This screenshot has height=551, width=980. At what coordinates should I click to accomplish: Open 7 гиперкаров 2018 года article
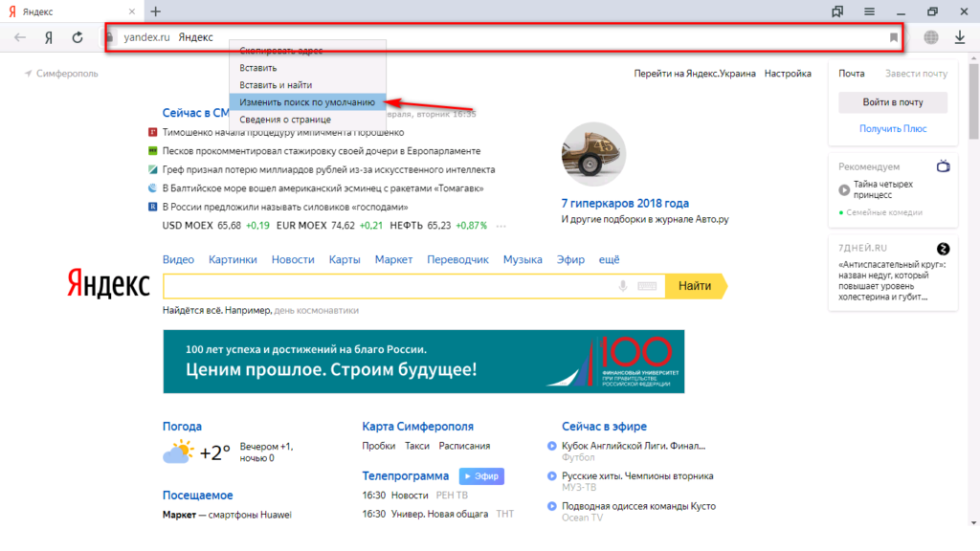point(625,203)
